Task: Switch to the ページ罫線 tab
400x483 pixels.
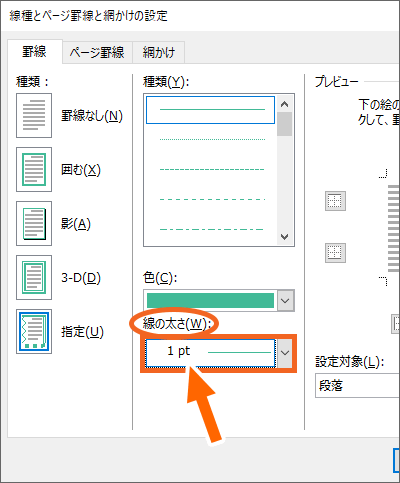Action: coord(97,52)
